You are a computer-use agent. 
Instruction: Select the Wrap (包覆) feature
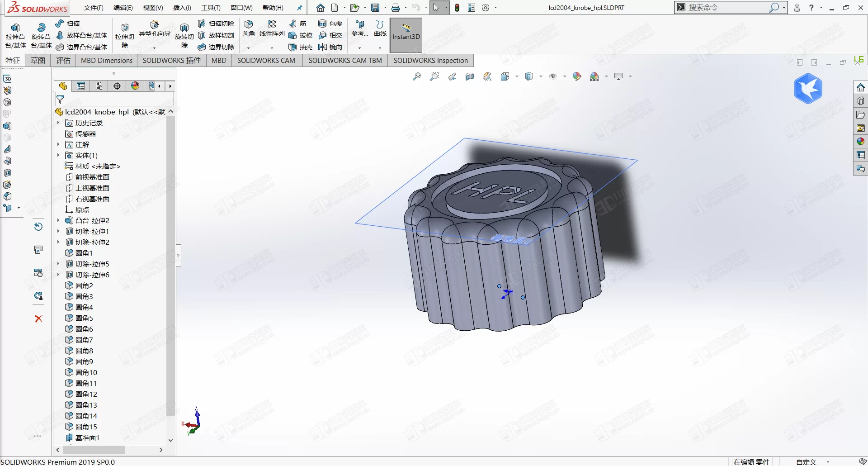coord(330,24)
